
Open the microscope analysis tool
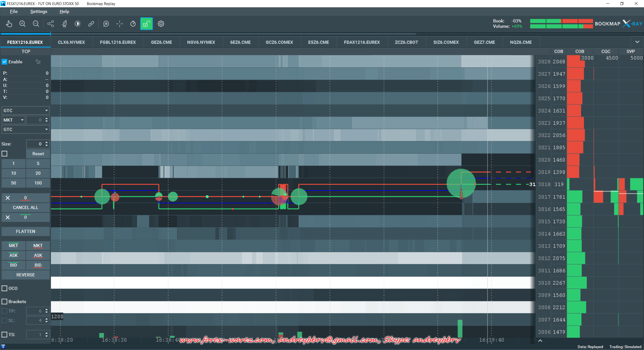tap(64, 24)
